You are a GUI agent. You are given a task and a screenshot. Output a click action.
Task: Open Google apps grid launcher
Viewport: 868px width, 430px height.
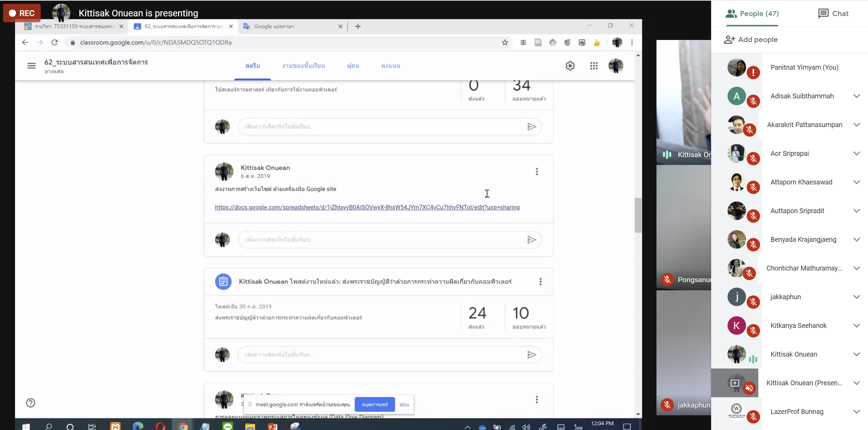pos(594,66)
